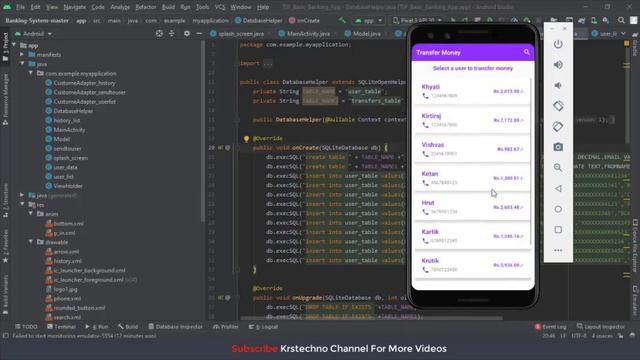This screenshot has height=360, width=640.
Task: Open the TODO tool window
Action: [26, 327]
